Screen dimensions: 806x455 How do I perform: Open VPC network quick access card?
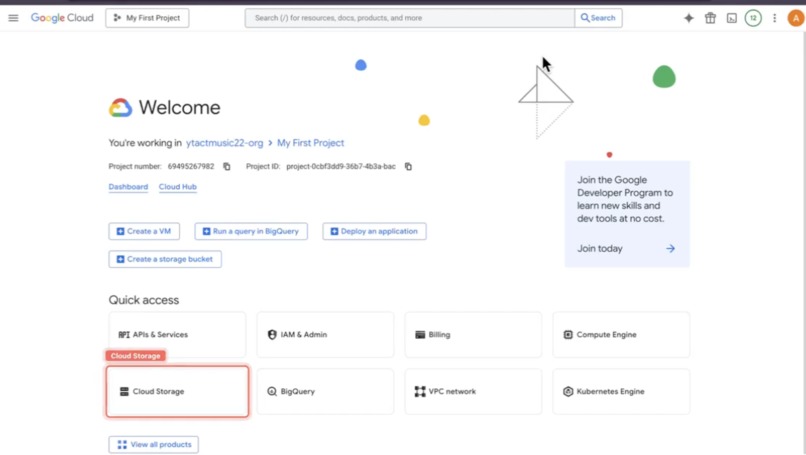(473, 391)
